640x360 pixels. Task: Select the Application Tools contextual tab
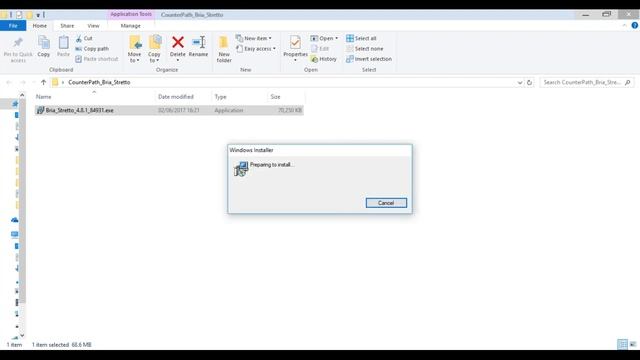pos(131,14)
